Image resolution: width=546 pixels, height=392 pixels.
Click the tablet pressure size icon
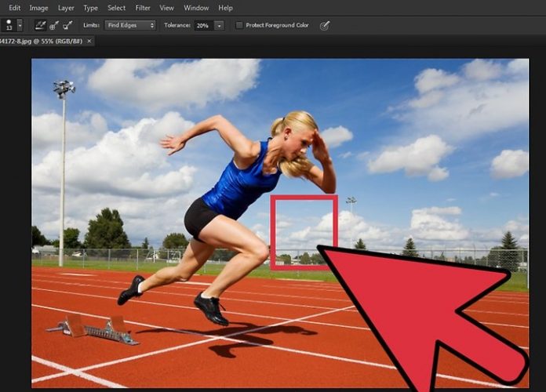325,25
